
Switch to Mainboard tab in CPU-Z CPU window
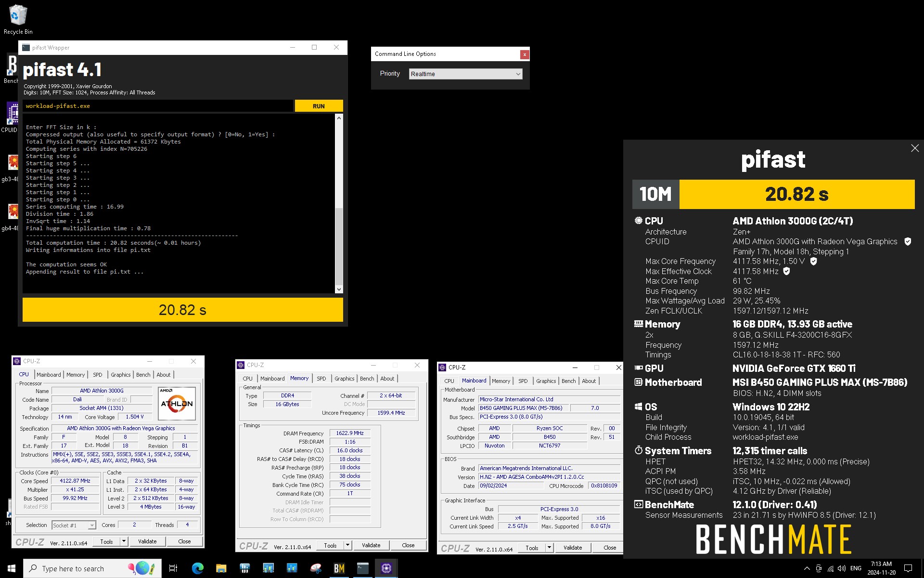click(x=49, y=375)
